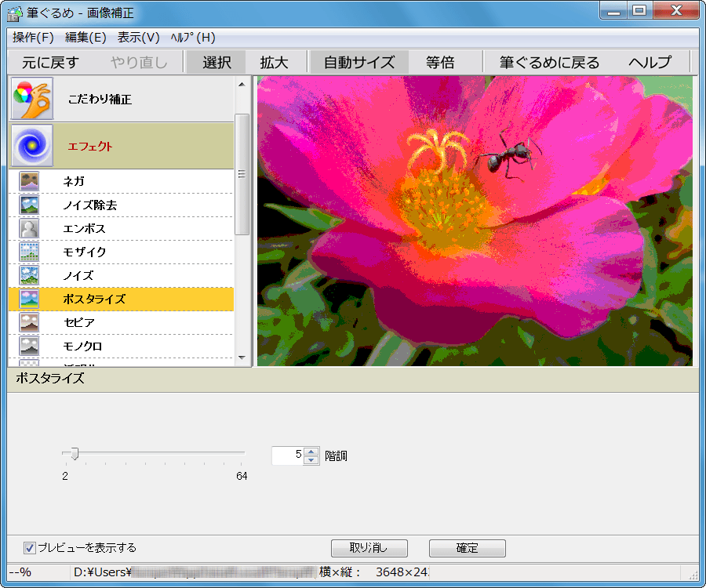Click the 取り消し button

(369, 548)
